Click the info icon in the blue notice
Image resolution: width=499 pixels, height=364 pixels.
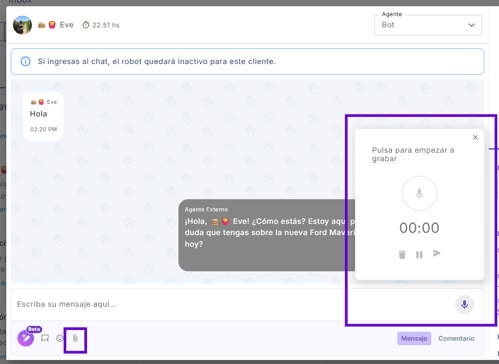click(25, 61)
